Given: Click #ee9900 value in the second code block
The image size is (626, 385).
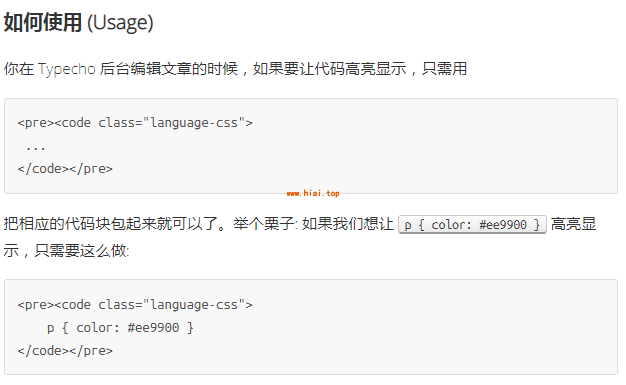Looking at the screenshot, I should point(153,327).
